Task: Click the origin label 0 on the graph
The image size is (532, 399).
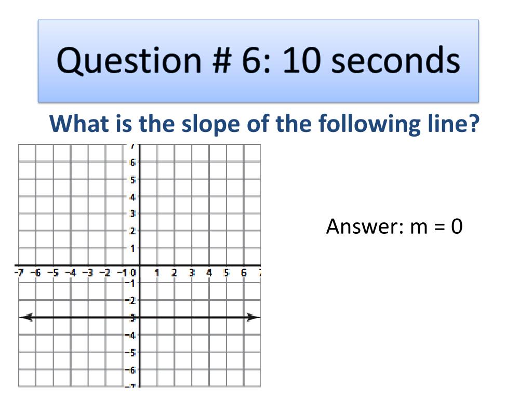Action: pyautogui.click(x=133, y=273)
